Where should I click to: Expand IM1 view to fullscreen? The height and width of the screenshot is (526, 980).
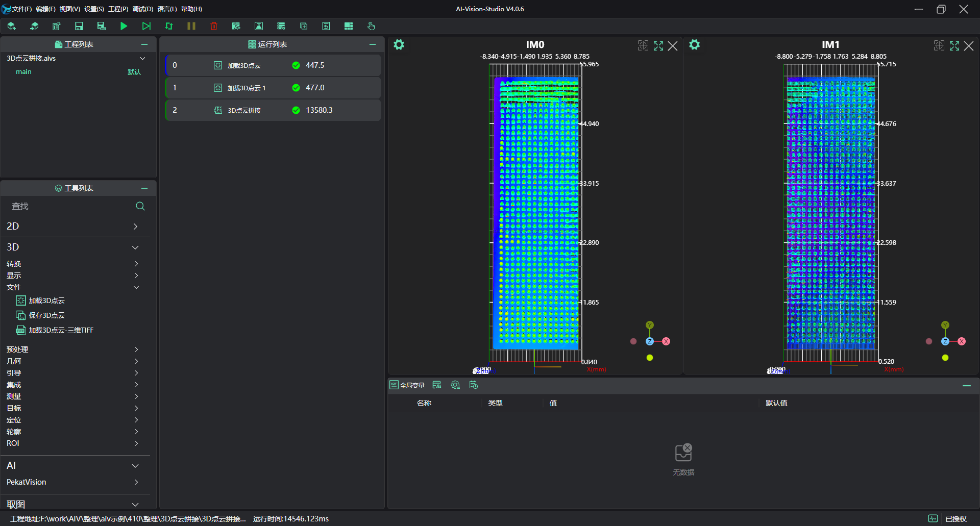click(x=954, y=46)
